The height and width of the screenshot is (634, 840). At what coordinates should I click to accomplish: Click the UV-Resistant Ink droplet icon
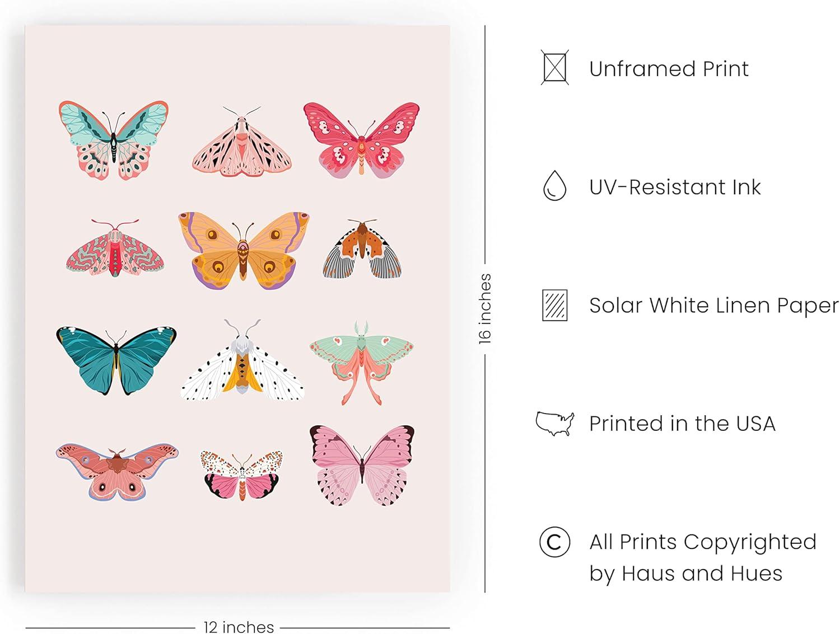pyautogui.click(x=554, y=186)
